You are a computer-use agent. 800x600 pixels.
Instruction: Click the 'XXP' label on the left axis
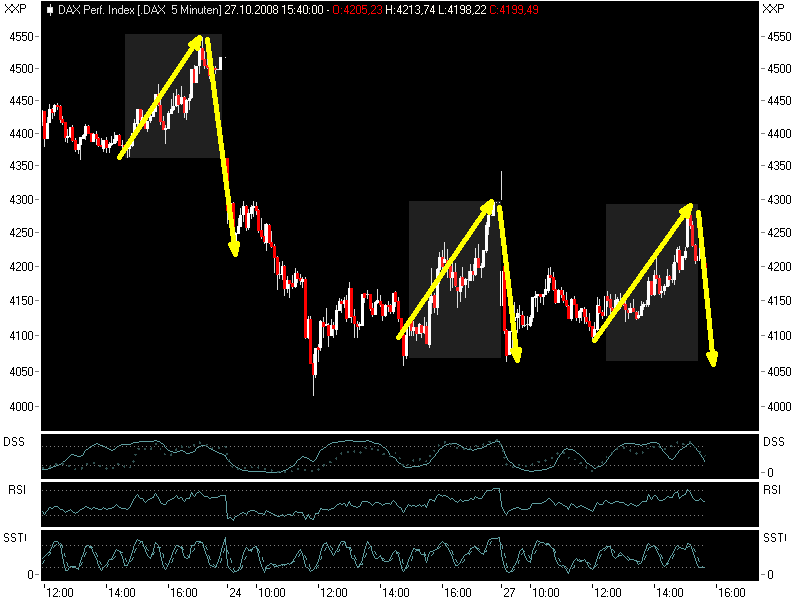[15, 9]
